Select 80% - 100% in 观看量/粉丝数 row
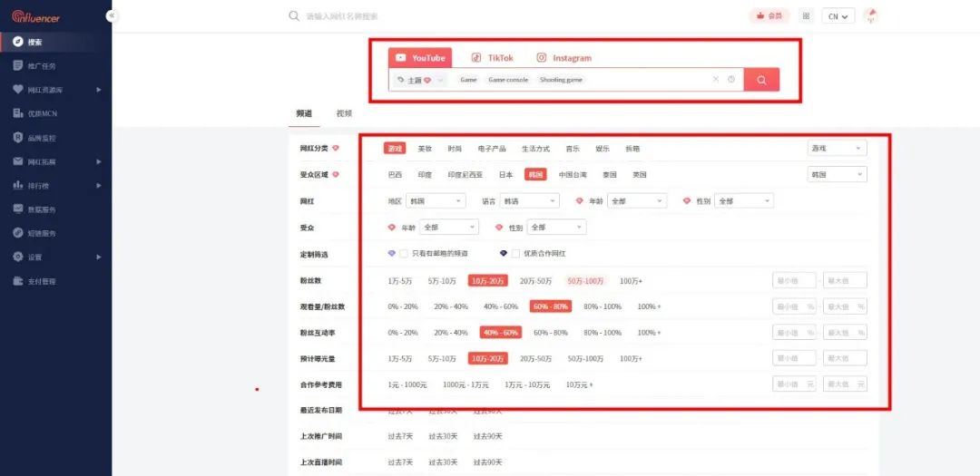980x476 pixels. pos(603,306)
